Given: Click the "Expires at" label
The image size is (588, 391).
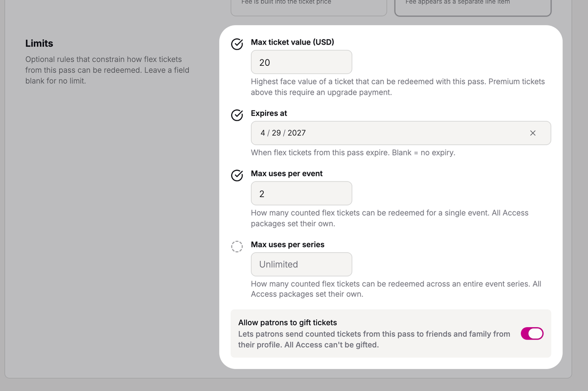Looking at the screenshot, I should click(x=269, y=113).
